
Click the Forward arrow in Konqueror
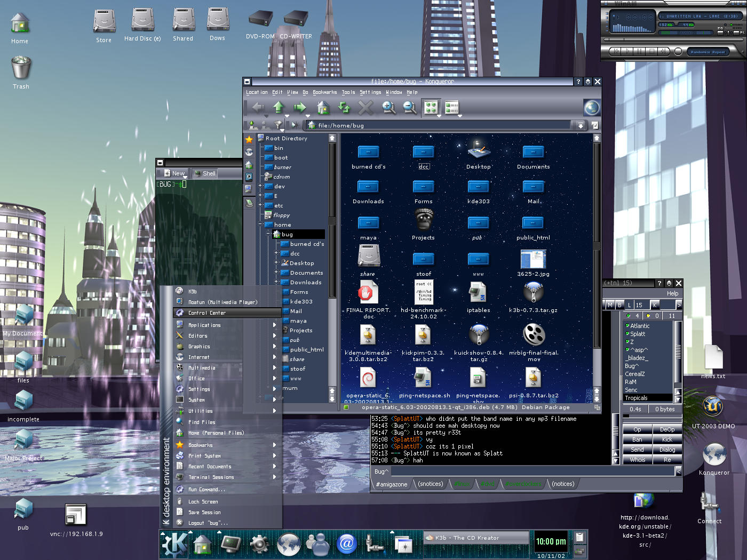(300, 107)
